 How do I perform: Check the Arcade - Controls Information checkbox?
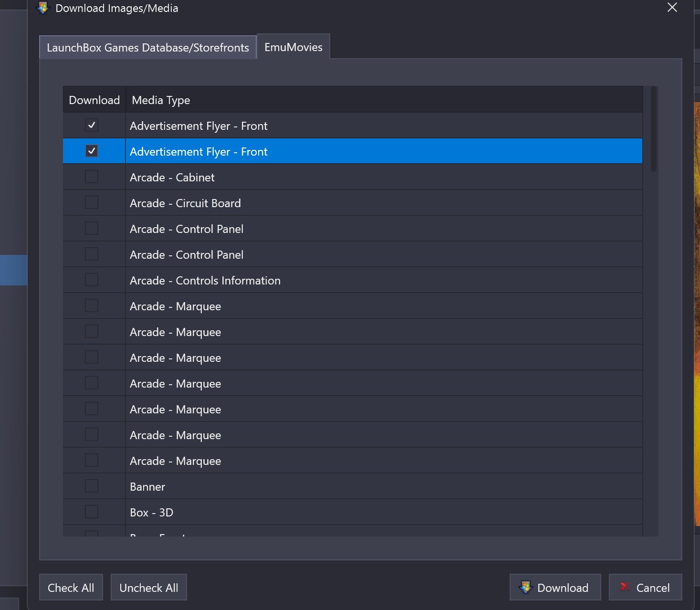(x=92, y=280)
